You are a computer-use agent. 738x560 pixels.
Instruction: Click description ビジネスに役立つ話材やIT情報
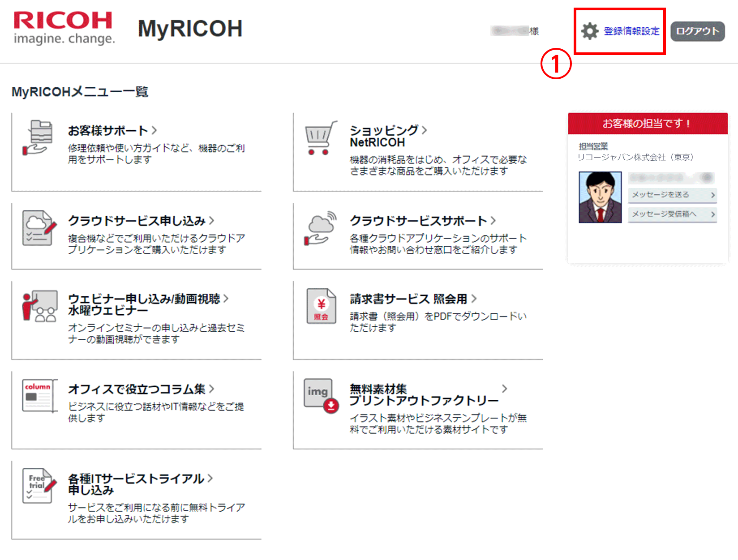point(156,412)
